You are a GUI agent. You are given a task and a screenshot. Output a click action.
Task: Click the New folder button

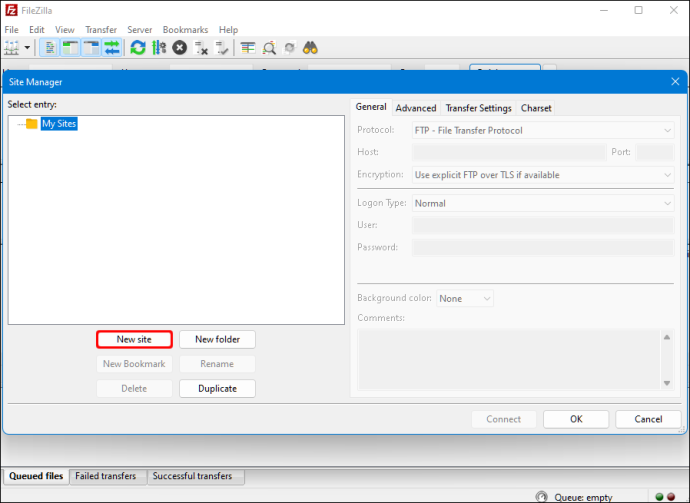click(x=217, y=339)
